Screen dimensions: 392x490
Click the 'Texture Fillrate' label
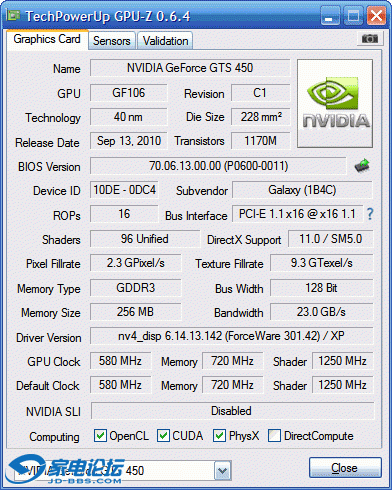point(229,264)
